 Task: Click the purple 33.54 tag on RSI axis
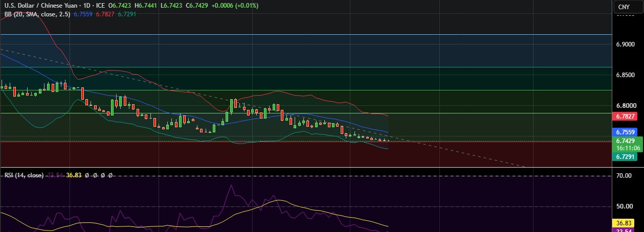[x=623, y=230]
